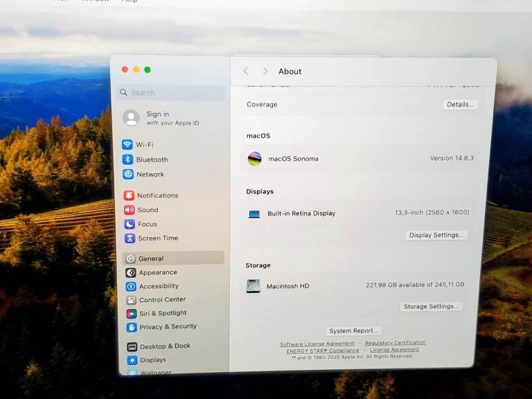The height and width of the screenshot is (399, 532).
Task: Select the Network globe icon
Action: 128,175
